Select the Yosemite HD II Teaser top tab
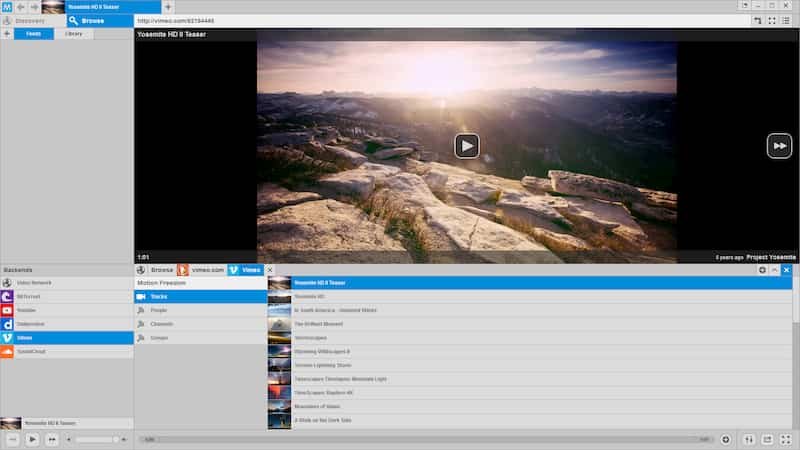 [x=101, y=7]
